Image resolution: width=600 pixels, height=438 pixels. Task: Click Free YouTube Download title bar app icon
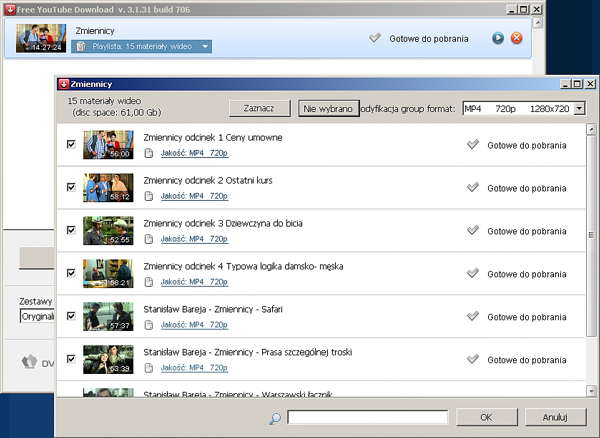[10, 10]
